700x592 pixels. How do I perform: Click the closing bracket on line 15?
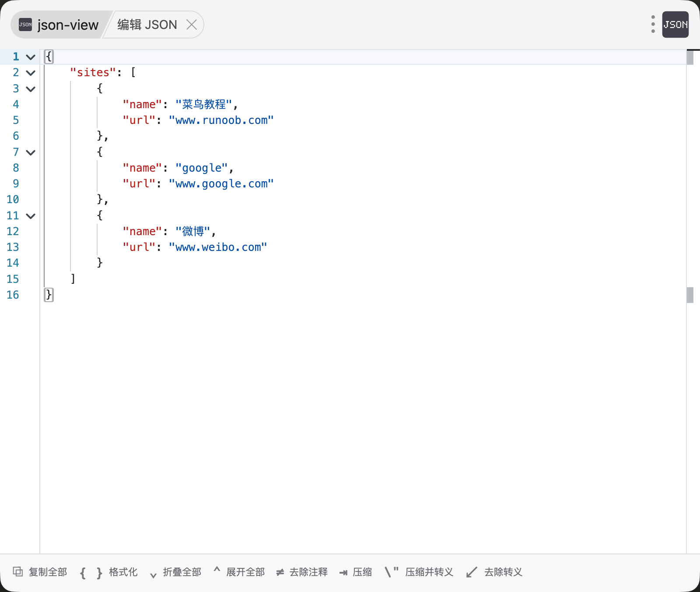[x=73, y=279]
